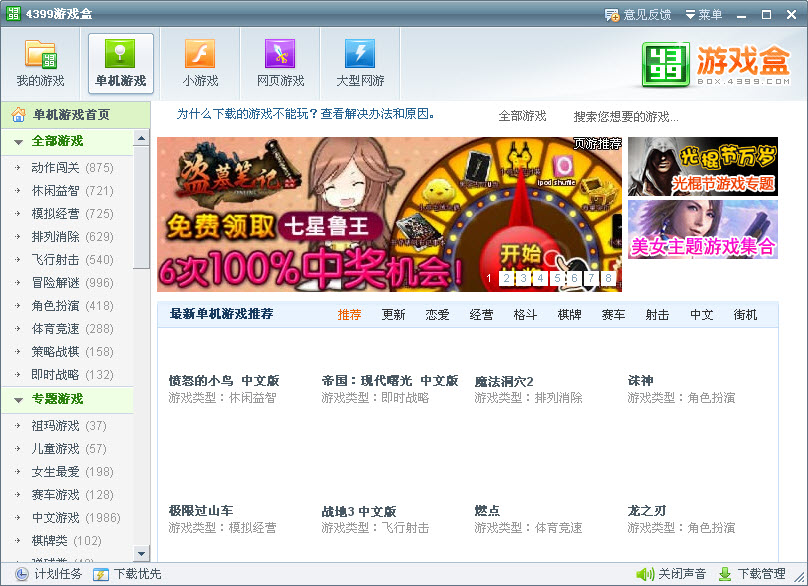Switch to the 经营 tab

point(481,314)
